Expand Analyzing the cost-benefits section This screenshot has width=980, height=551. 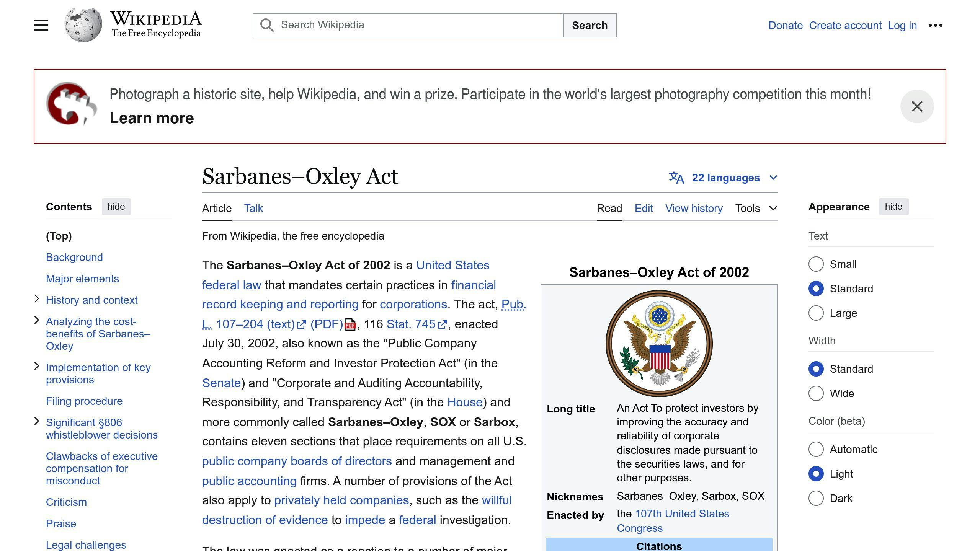pos(37,320)
